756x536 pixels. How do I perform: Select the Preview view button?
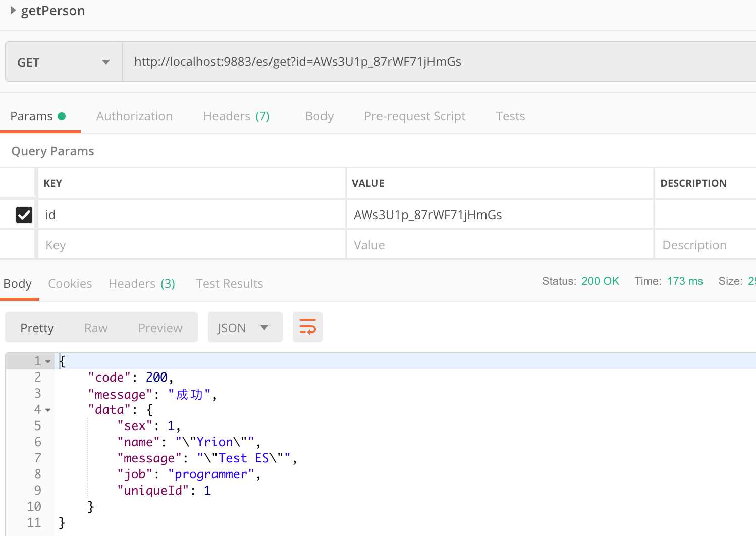tap(160, 328)
